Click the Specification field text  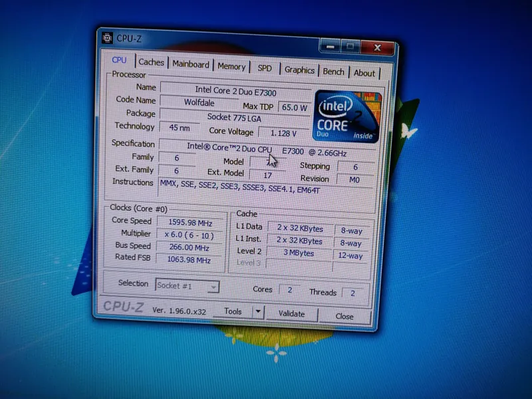click(267, 151)
